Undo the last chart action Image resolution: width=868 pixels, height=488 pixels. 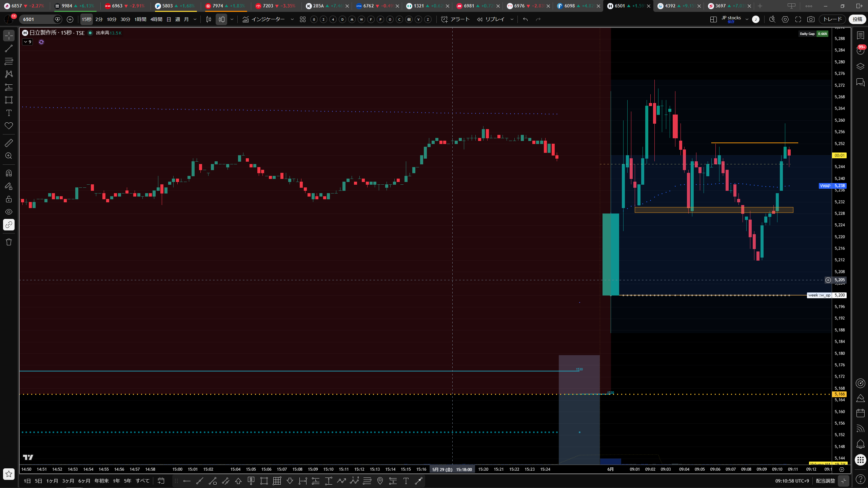(x=526, y=19)
